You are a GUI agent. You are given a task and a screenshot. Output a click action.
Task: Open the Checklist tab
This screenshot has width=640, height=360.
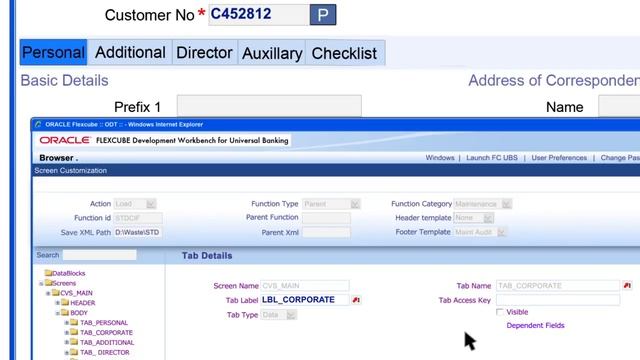click(344, 53)
